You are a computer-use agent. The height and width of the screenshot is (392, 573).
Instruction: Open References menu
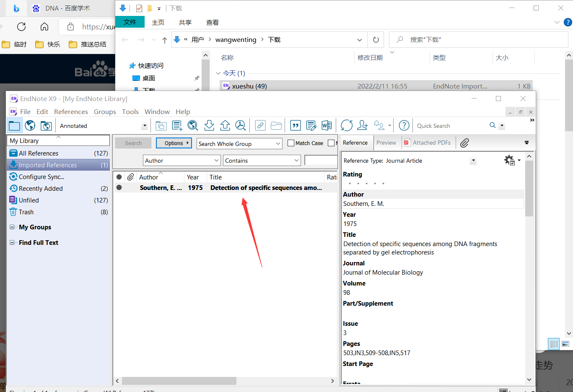[x=71, y=112]
